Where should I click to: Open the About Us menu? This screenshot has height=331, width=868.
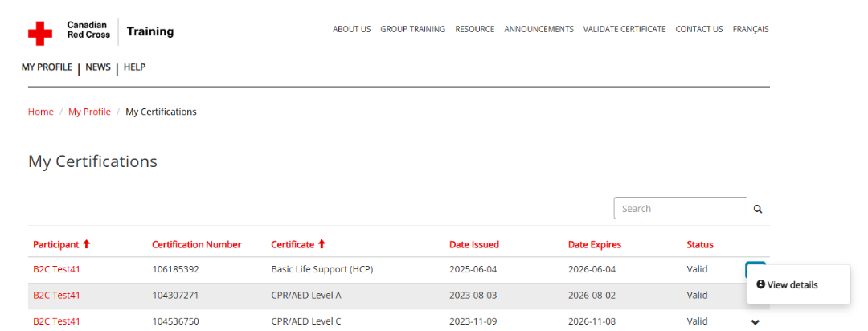coord(351,29)
